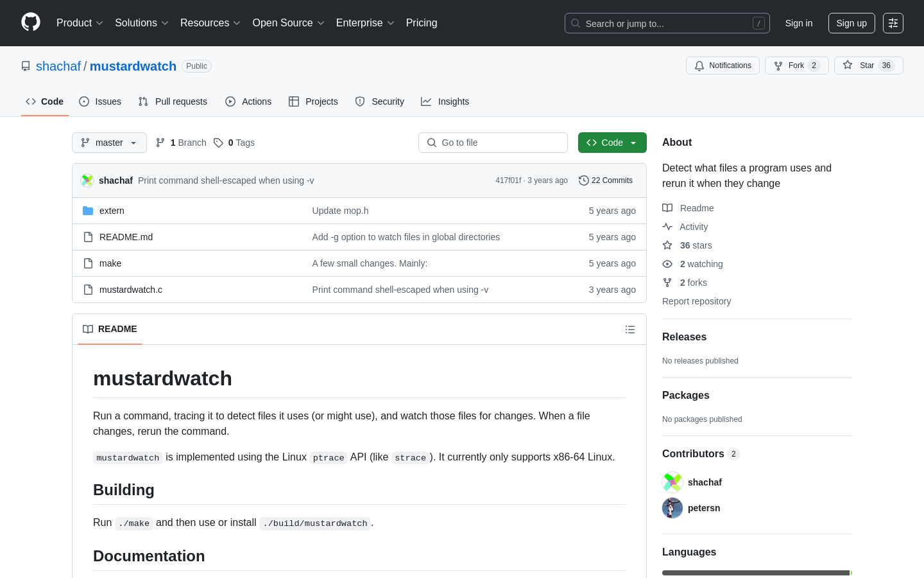Select the README tab in file viewer

(x=110, y=329)
